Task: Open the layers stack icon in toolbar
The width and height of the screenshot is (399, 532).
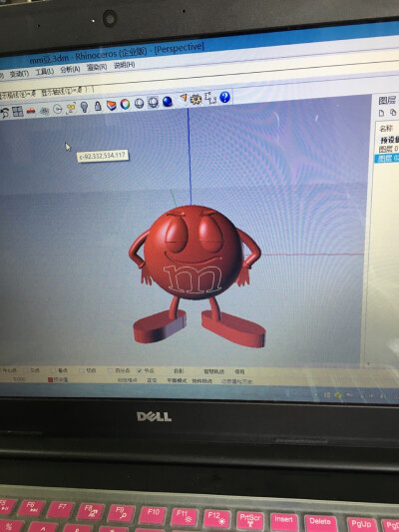Action: tap(111, 105)
